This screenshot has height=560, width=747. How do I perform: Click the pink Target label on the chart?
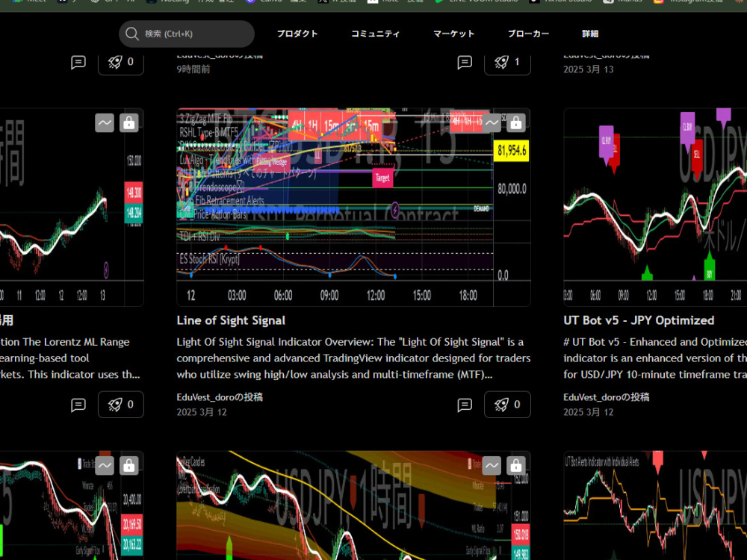tap(382, 178)
